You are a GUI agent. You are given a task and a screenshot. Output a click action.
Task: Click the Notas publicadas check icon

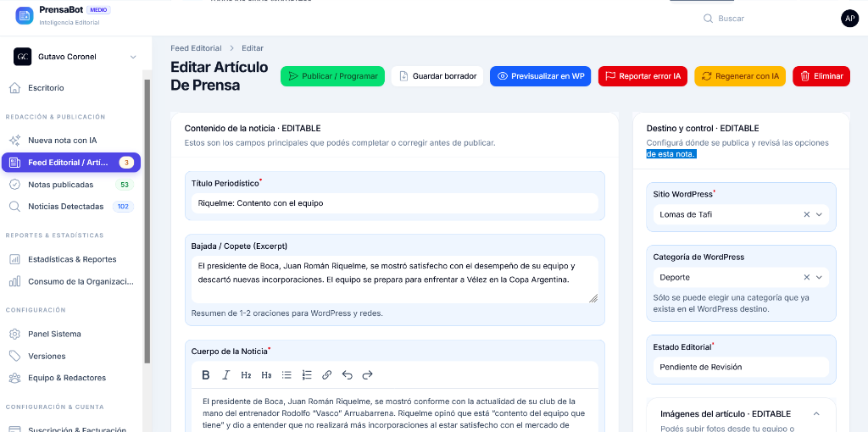pyautogui.click(x=15, y=185)
